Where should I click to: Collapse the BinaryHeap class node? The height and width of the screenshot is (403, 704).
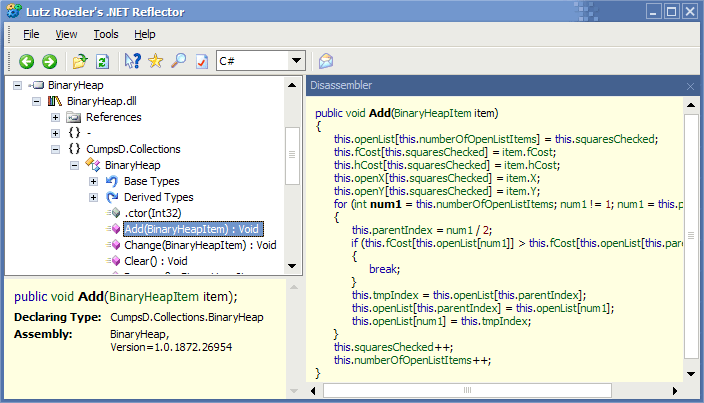pyautogui.click(x=75, y=166)
